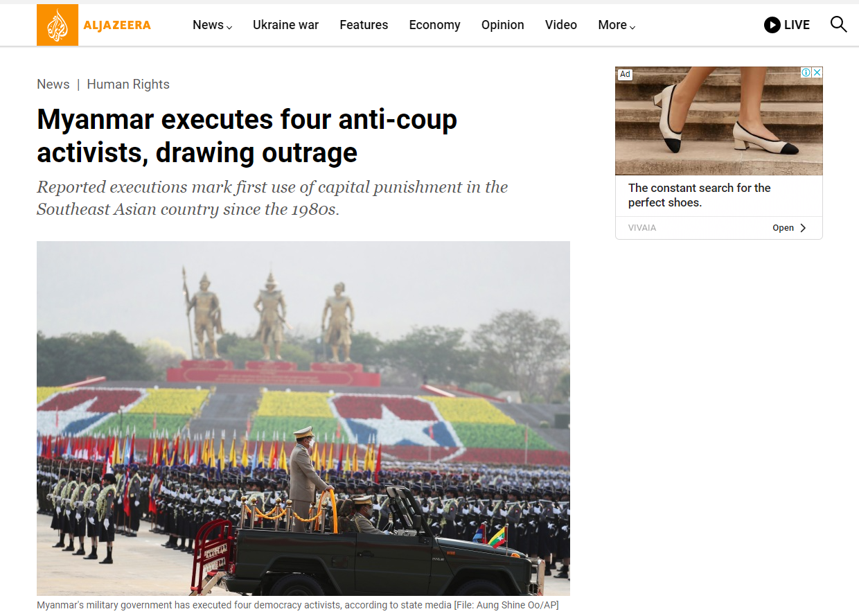This screenshot has height=616, width=859.
Task: Click the LIVE play icon
Action: 772,25
